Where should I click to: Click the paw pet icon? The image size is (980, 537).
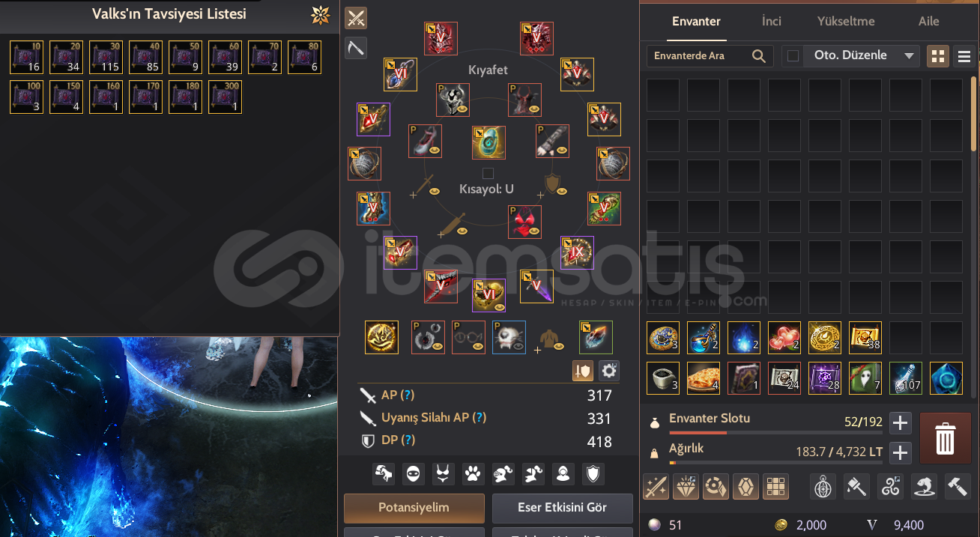pos(471,473)
